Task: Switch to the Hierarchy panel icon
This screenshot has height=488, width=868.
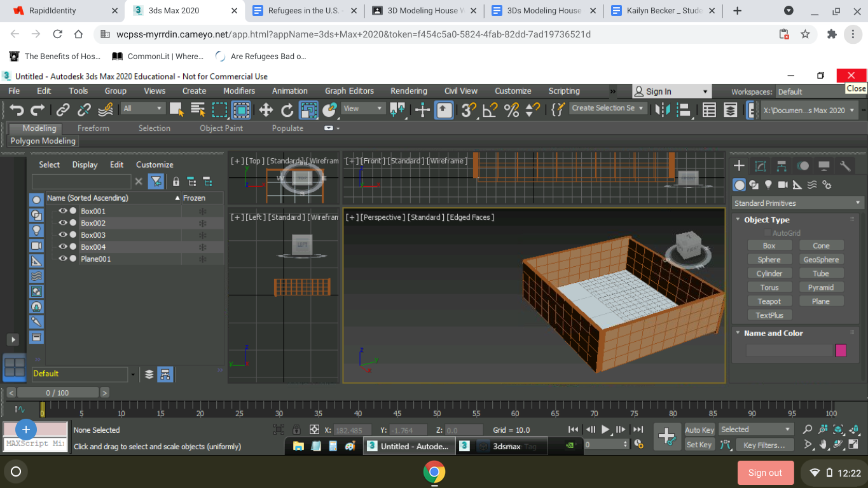Action: point(780,165)
